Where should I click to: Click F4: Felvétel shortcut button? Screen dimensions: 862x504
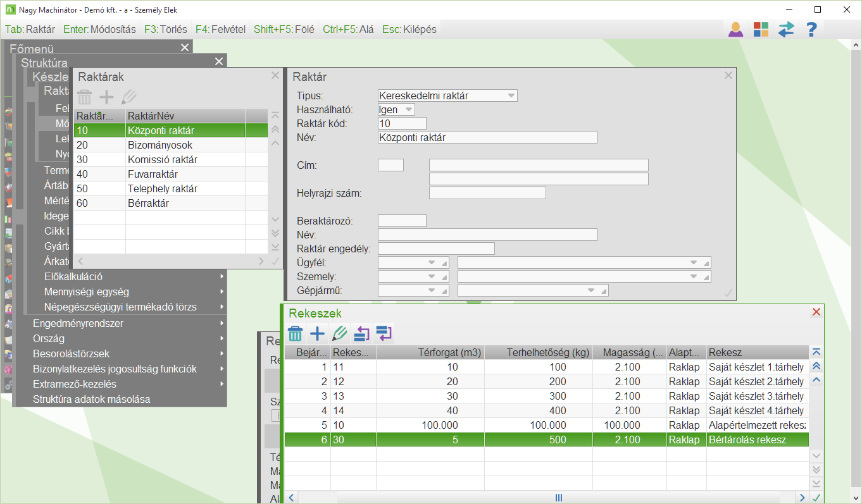[220, 29]
